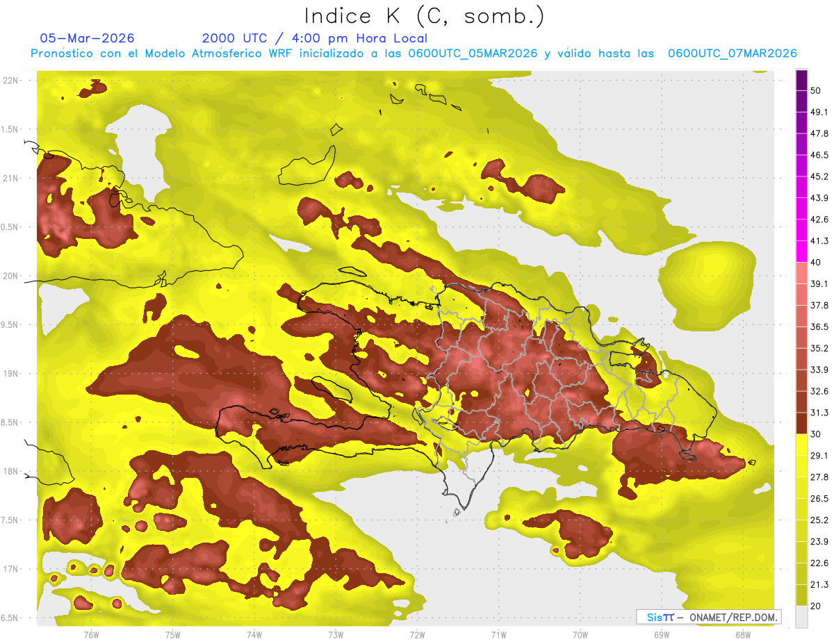Viewport: 834px width, 644px height.
Task: Click the colorbar value '27.8'
Action: pos(819,477)
